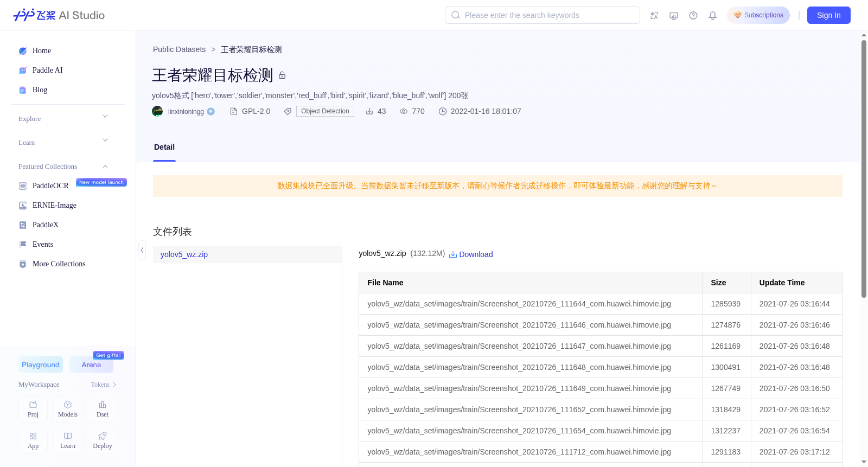Switch to the Detail tab

pos(164,148)
